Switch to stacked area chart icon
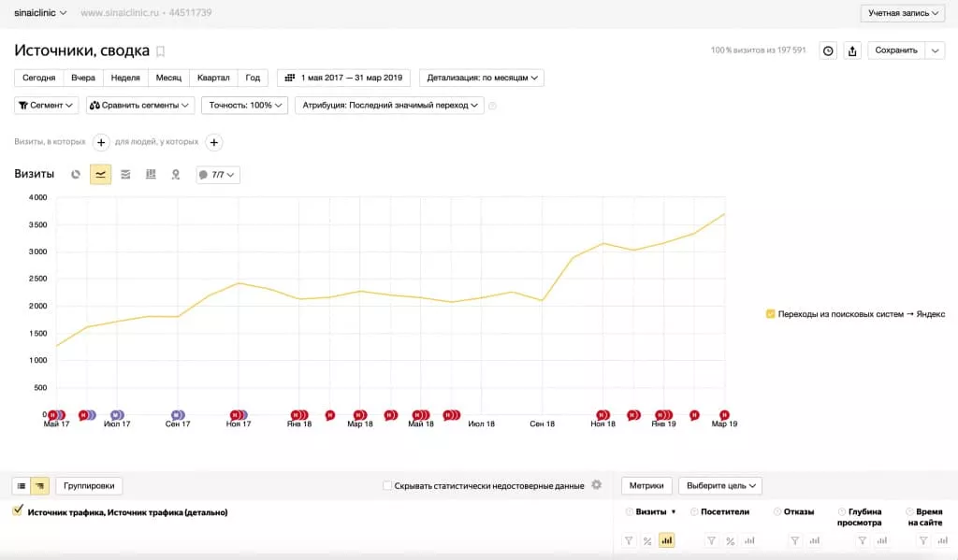 click(125, 175)
